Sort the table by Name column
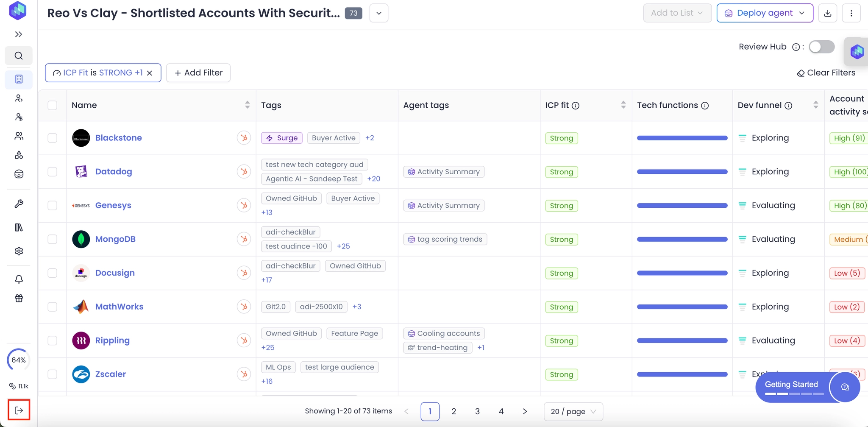Viewport: 868px width, 427px height. tap(248, 105)
